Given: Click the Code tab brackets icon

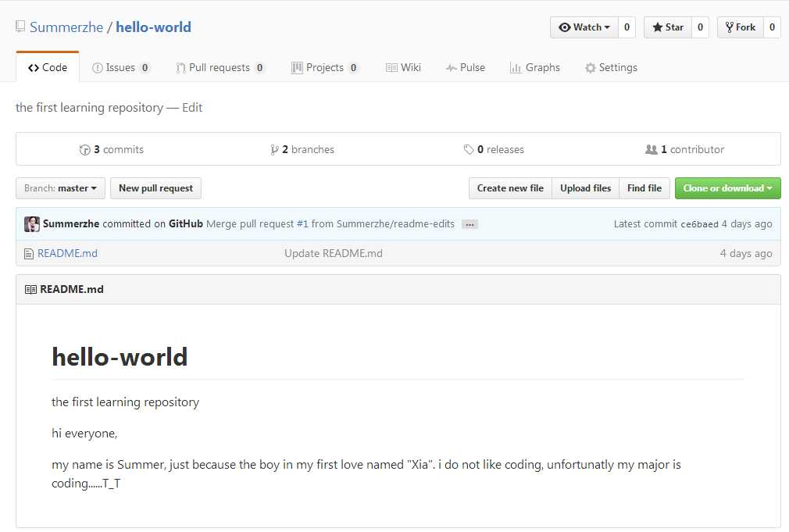Looking at the screenshot, I should (x=34, y=68).
